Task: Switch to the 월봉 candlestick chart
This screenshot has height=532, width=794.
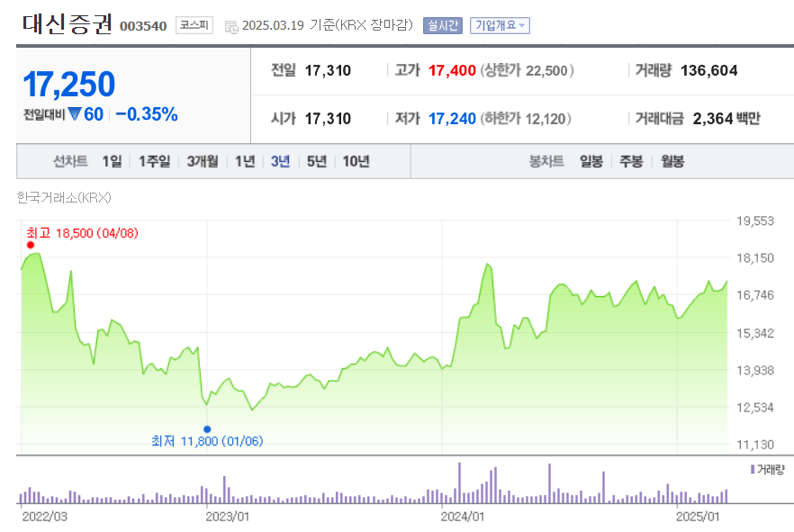Action: coord(672,161)
